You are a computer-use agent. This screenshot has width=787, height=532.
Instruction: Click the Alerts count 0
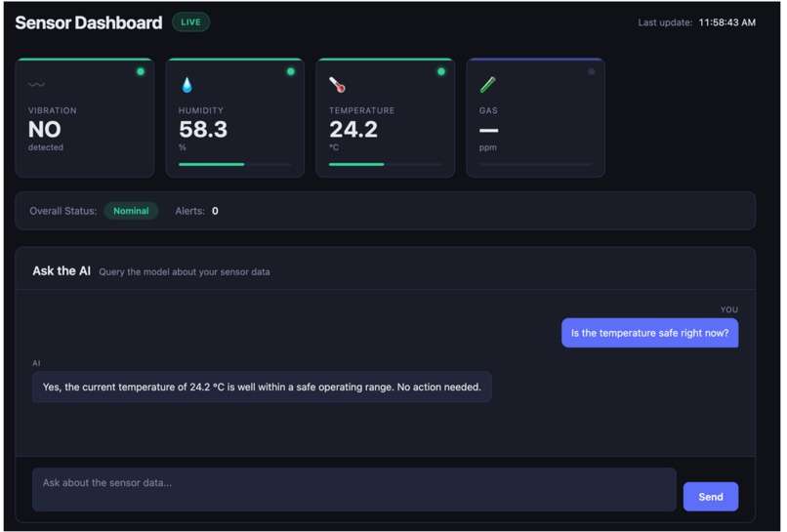(215, 211)
